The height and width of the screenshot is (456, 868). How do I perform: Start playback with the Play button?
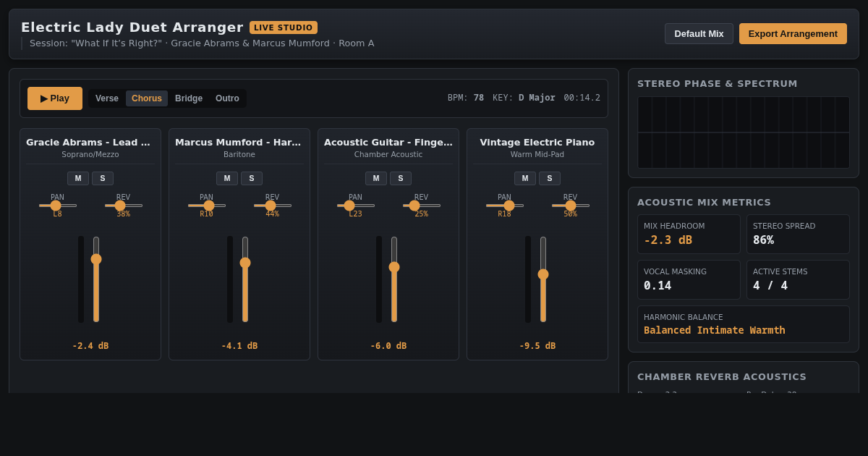(x=55, y=98)
